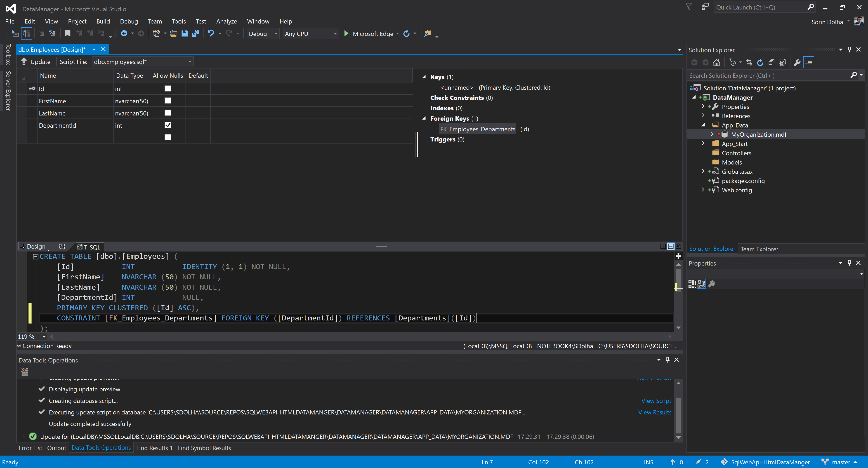Click the Search Solution Explorer field
The height and width of the screenshot is (468, 868).
point(768,75)
